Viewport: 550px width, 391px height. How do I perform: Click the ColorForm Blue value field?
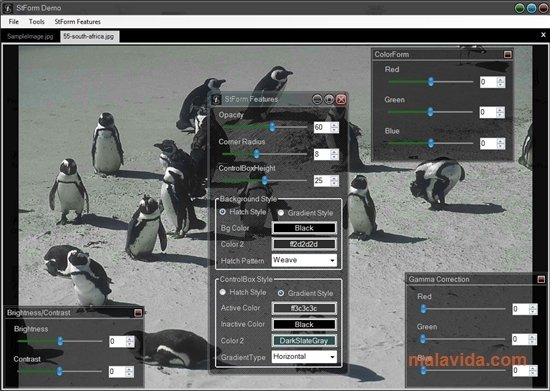click(488, 143)
